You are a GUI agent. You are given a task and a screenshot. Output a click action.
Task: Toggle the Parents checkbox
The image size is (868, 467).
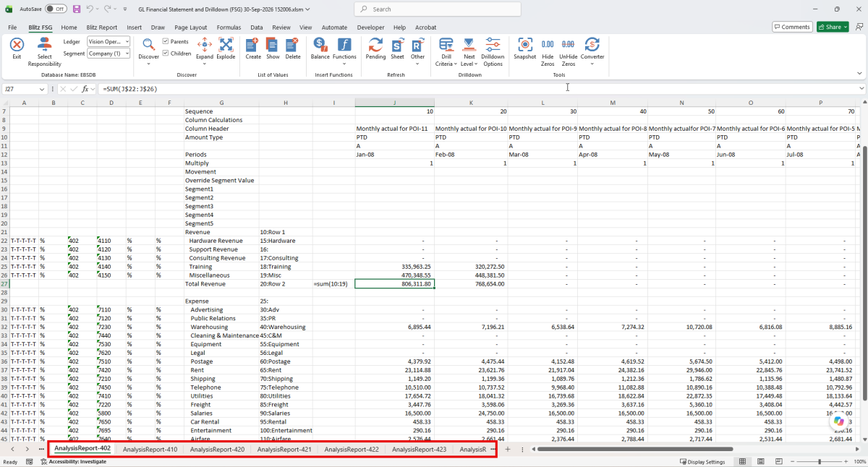[x=166, y=42]
